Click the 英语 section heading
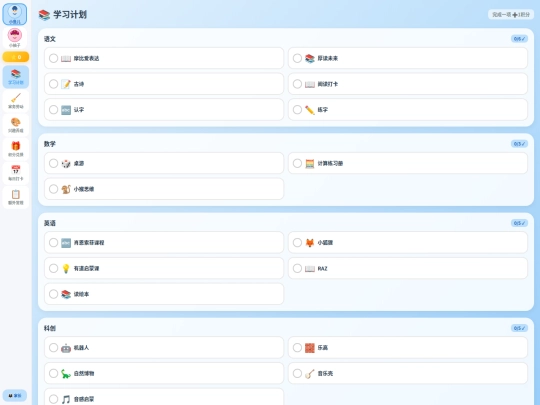The image size is (540, 405). tap(50, 223)
